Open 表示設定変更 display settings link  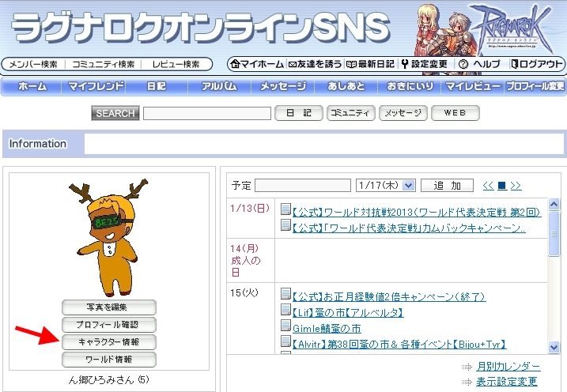[x=506, y=382]
